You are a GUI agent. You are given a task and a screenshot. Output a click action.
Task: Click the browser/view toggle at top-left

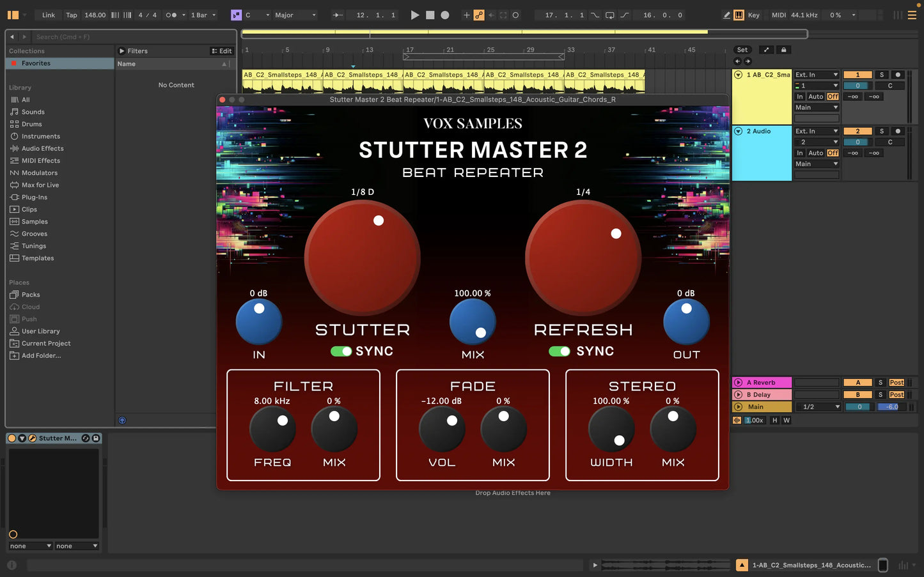(x=13, y=15)
